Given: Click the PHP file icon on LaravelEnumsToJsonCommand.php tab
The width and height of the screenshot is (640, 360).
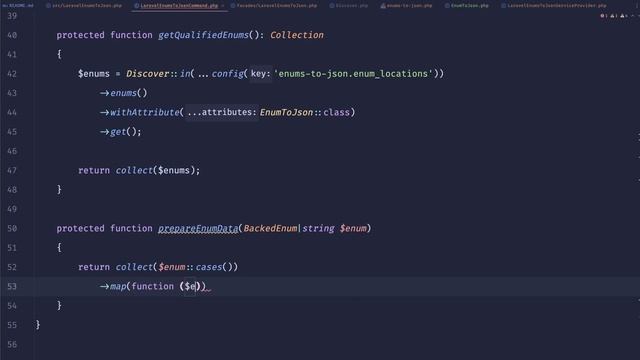Looking at the screenshot, I should click(x=137, y=6).
